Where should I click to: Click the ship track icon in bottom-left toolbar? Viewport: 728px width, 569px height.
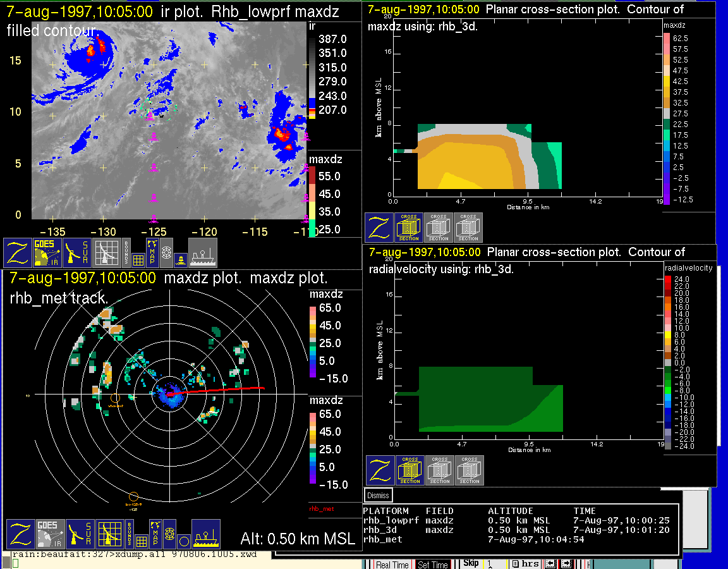coord(205,535)
